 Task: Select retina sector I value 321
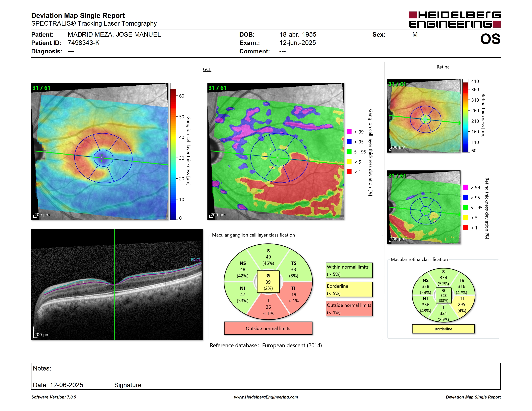pyautogui.click(x=443, y=313)
